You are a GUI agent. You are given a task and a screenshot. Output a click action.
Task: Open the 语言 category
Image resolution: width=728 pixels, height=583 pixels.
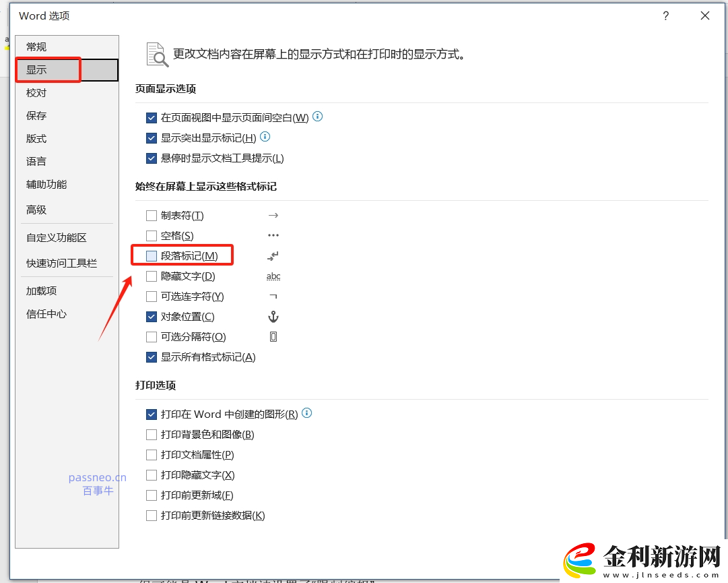pos(67,161)
